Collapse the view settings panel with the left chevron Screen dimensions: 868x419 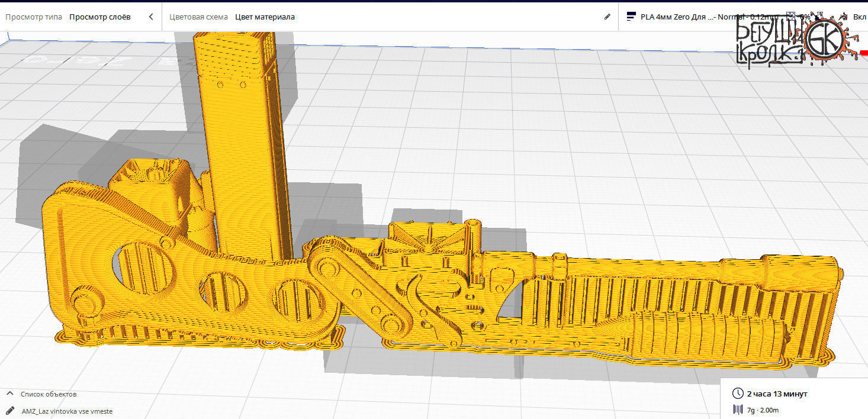pyautogui.click(x=151, y=17)
